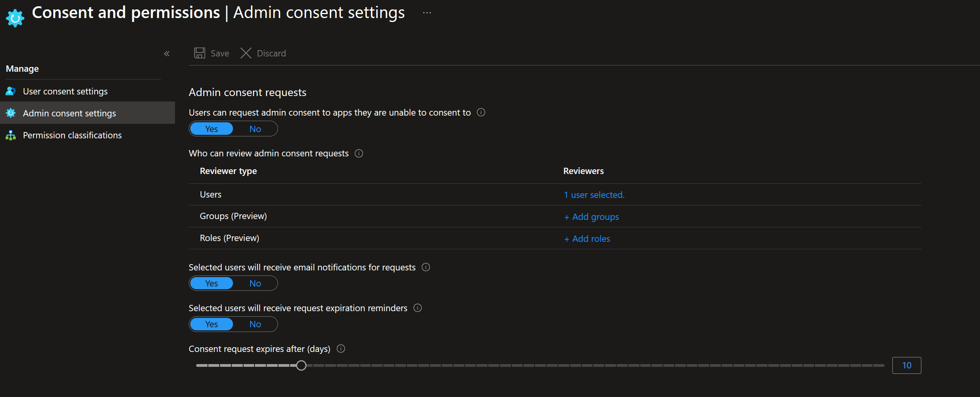Set users can request admin consent to No
The width and height of the screenshot is (980, 397).
click(x=255, y=129)
